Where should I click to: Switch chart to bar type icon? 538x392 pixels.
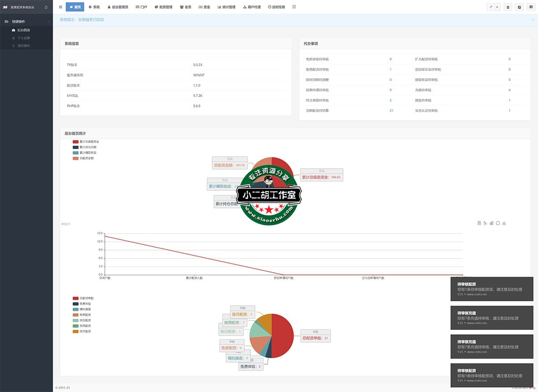coord(491,223)
